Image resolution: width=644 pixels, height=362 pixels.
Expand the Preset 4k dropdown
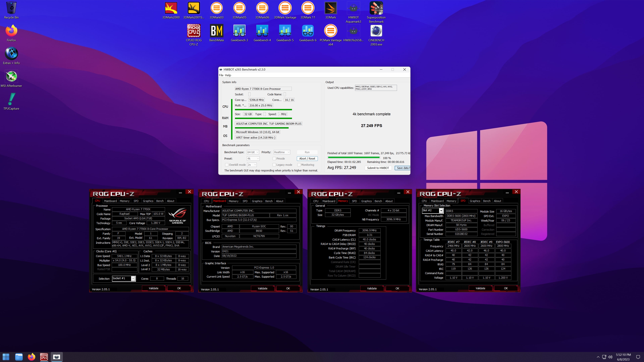point(253,158)
